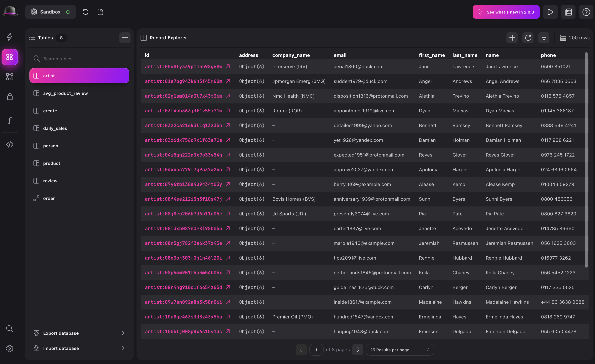Create a new record with plus icon

pos(512,38)
